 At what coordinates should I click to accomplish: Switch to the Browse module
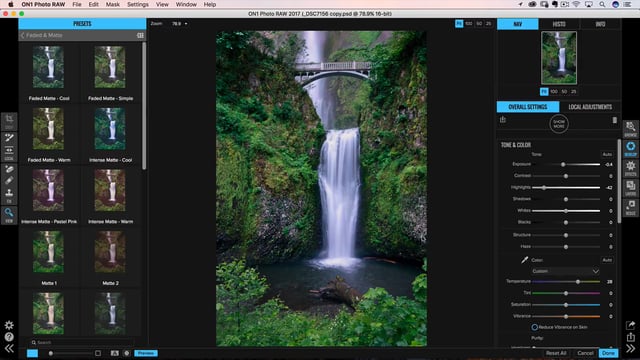tap(631, 128)
